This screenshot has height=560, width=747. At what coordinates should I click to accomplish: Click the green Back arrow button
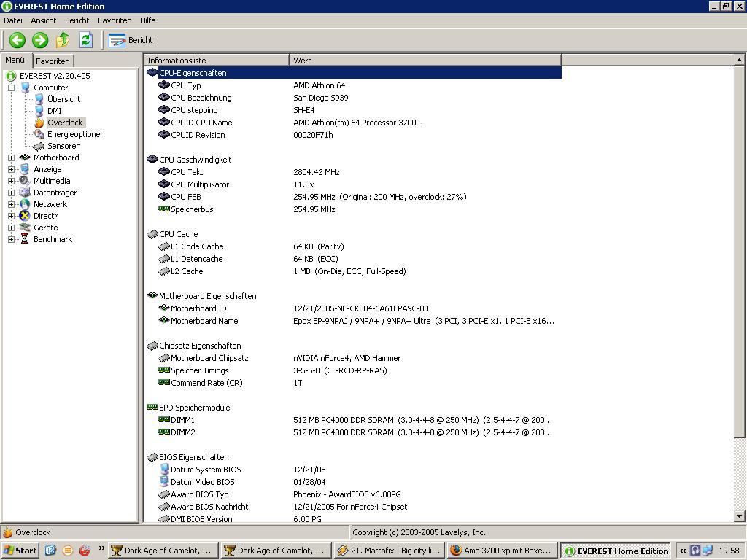(x=18, y=40)
